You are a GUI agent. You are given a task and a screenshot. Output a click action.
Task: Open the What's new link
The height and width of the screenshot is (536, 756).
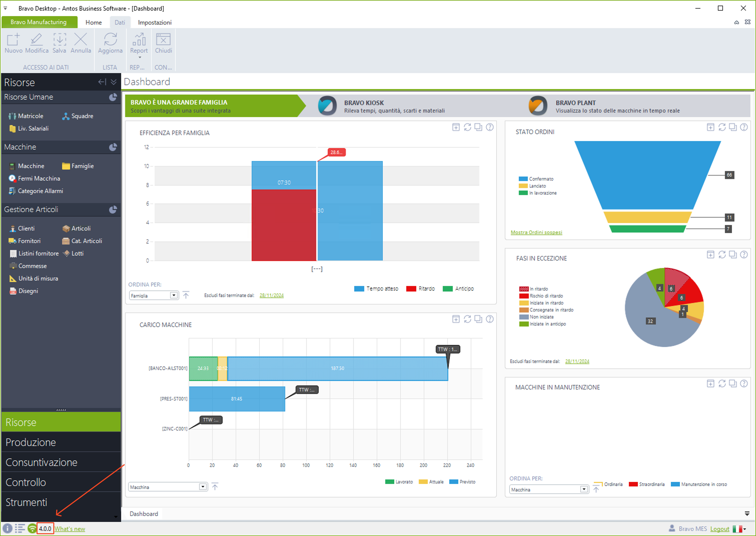click(70, 529)
